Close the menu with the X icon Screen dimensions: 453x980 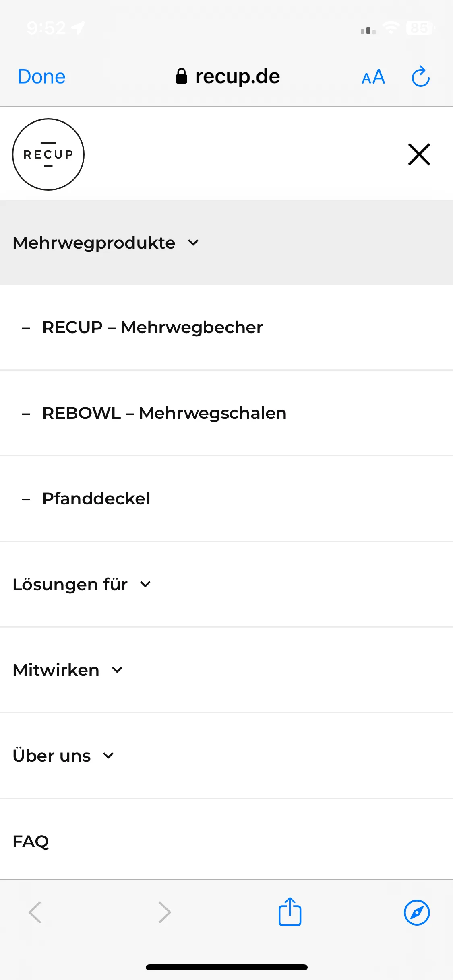pyautogui.click(x=419, y=154)
